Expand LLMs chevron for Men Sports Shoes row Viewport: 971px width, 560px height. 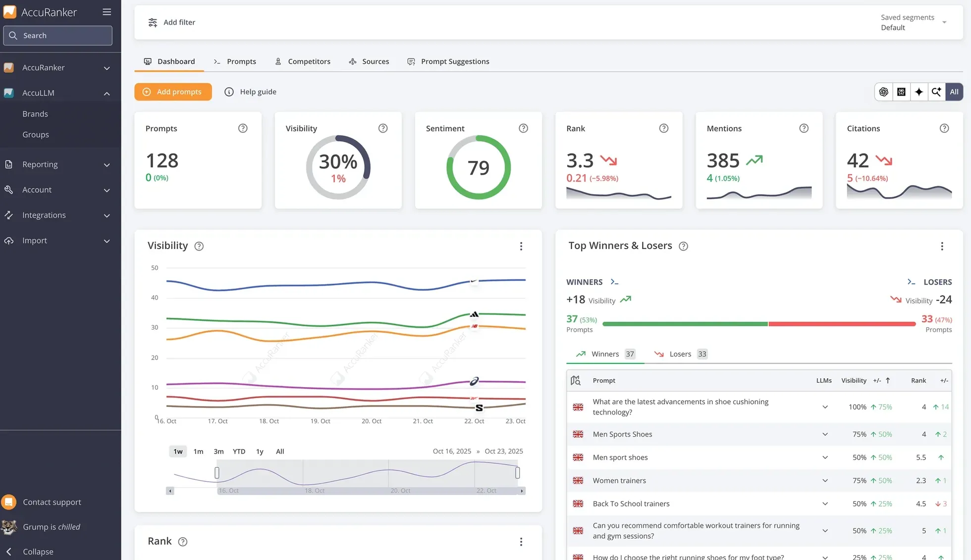coord(825,434)
